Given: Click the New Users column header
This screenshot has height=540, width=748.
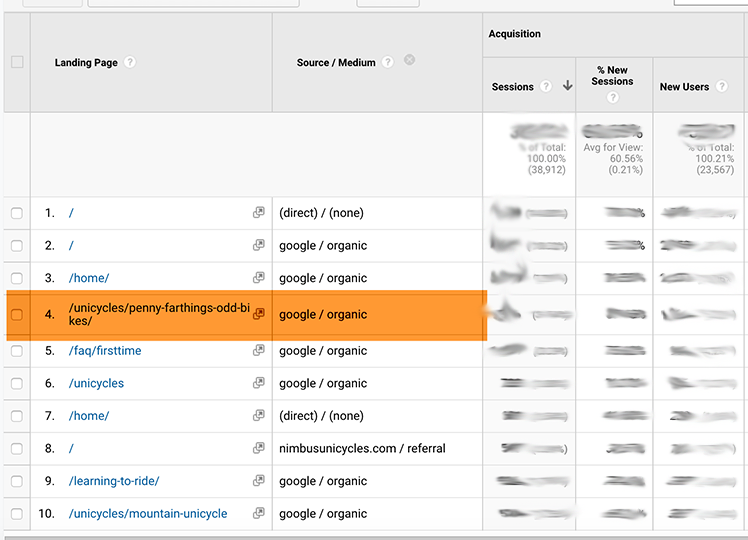Looking at the screenshot, I should 684,87.
